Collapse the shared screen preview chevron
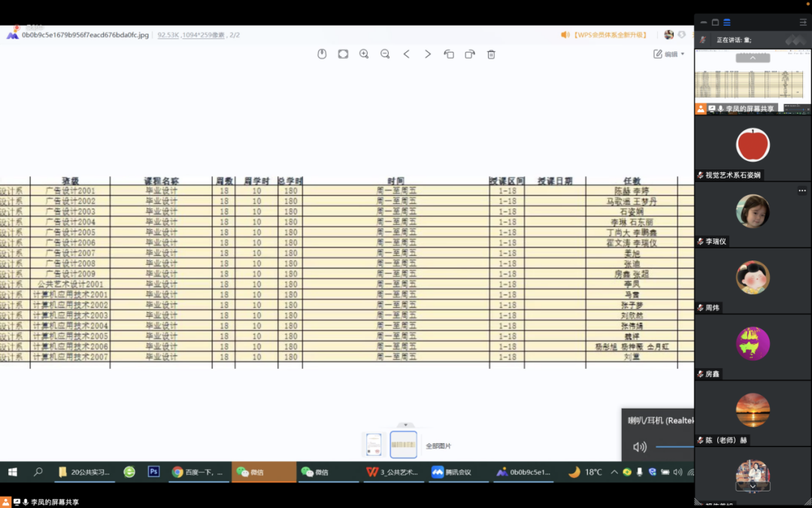 tap(752, 58)
